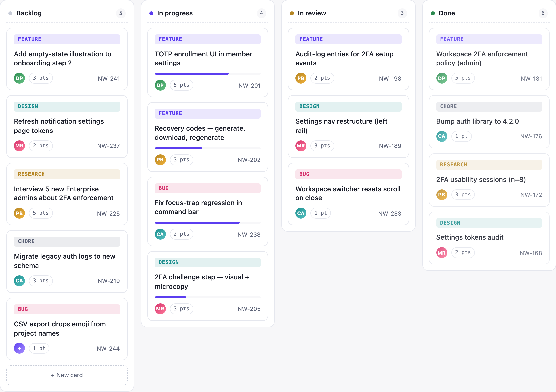This screenshot has width=556, height=392.
Task: Click progress bar on Recovery codes card
Action: click(208, 148)
